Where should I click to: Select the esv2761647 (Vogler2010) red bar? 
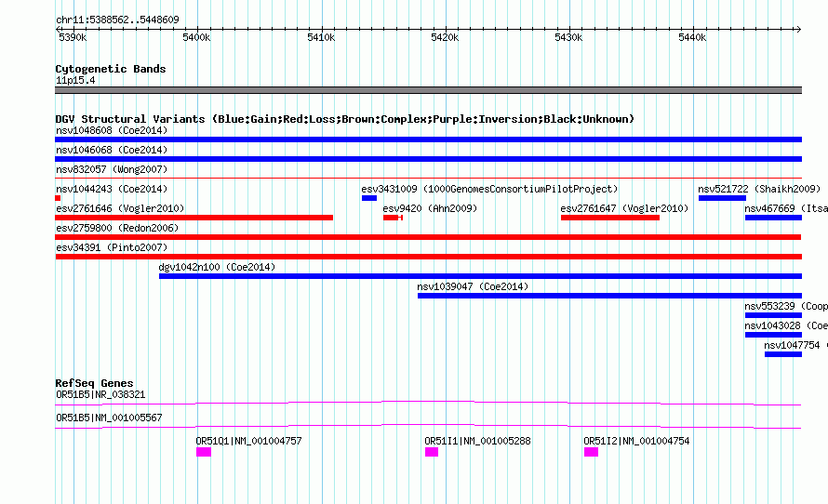pos(610,218)
